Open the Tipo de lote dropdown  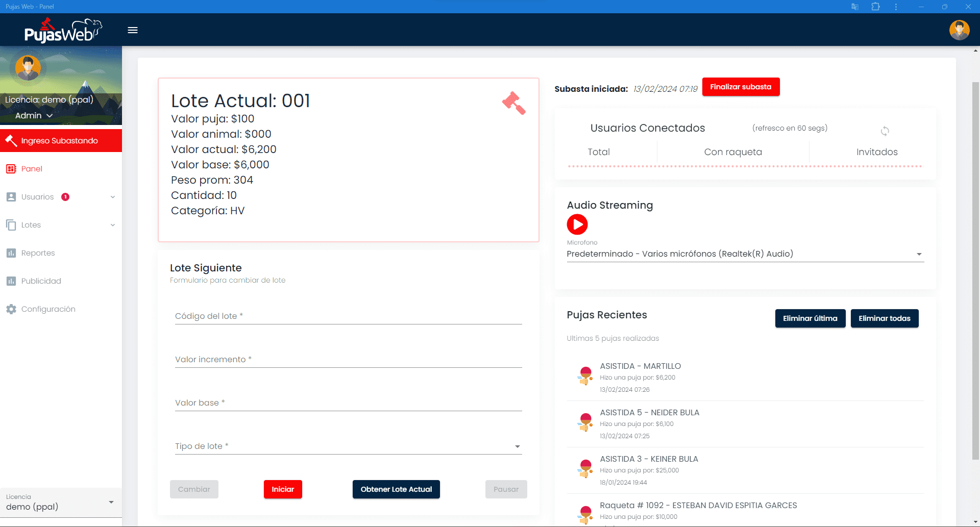348,446
